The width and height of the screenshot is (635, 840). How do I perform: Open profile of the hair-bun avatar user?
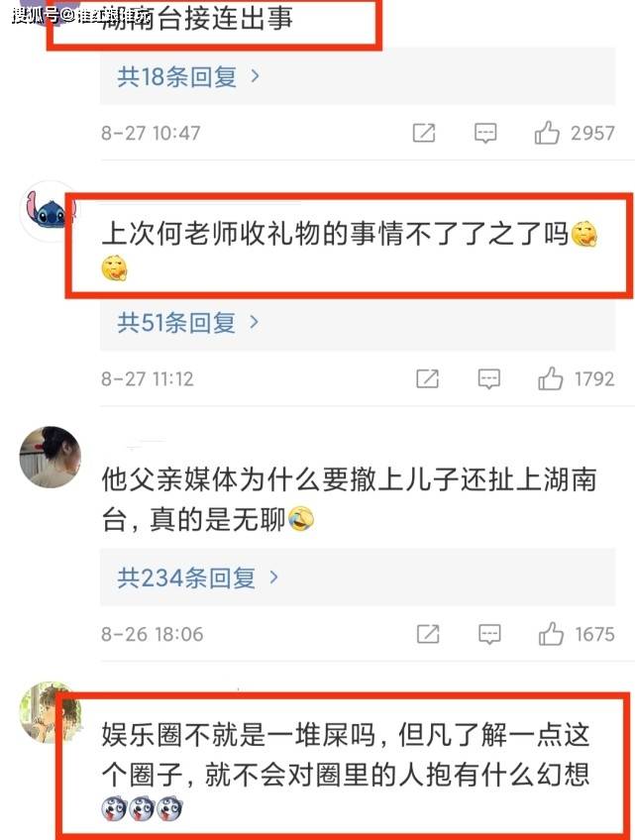click(x=50, y=457)
